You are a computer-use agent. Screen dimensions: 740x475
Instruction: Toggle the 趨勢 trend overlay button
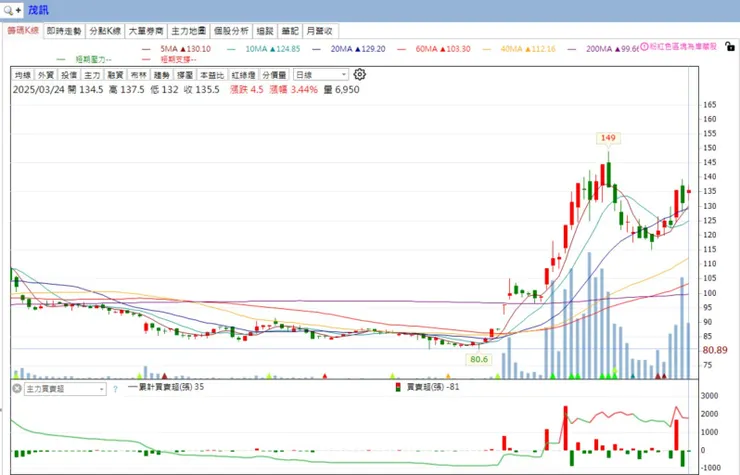click(161, 75)
